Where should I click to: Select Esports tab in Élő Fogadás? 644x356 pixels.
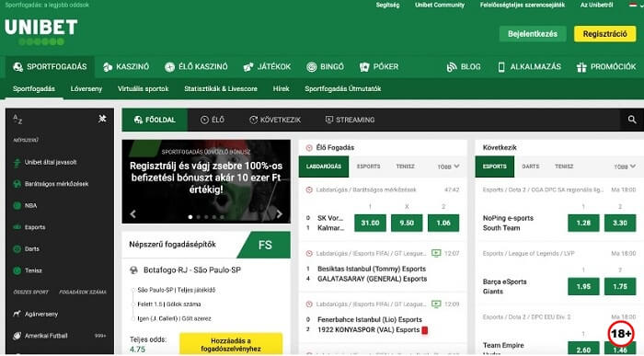tap(368, 167)
